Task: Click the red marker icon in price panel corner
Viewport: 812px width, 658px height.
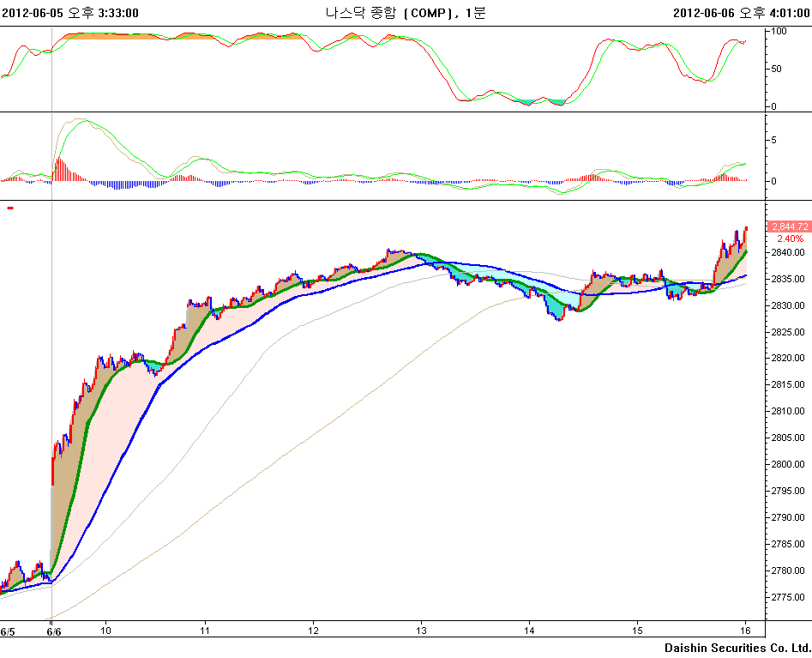Action: [10, 208]
